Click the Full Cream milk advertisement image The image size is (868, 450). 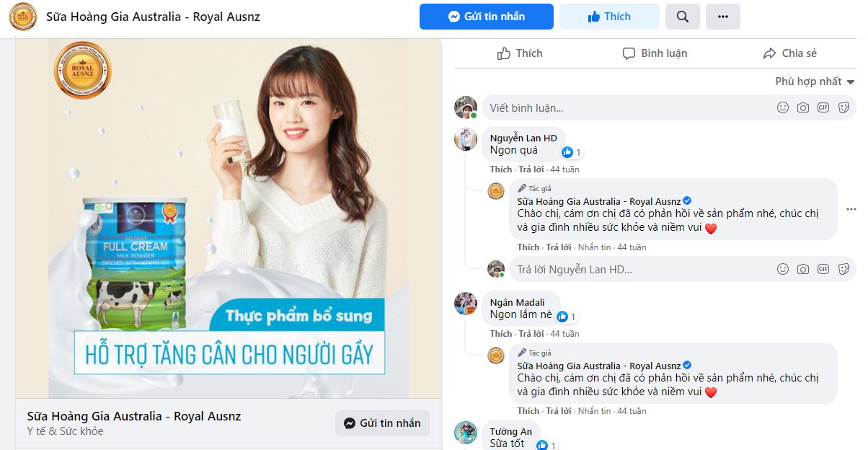[x=229, y=219]
